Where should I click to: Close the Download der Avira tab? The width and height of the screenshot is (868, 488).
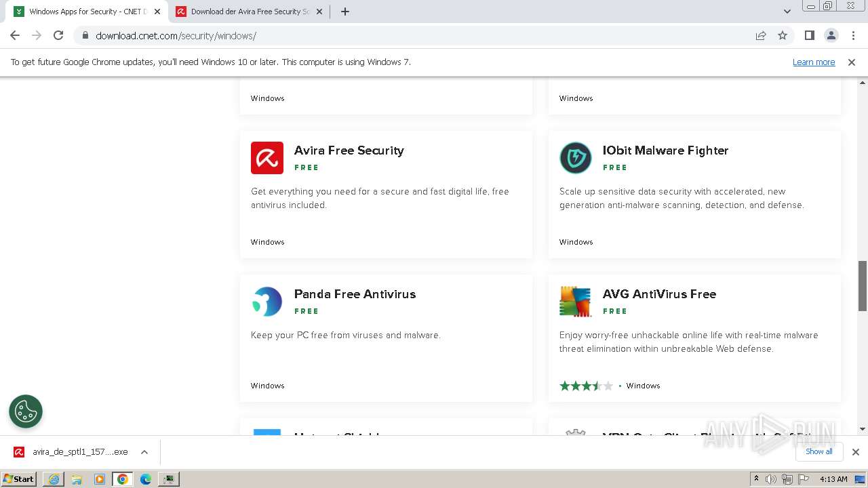coord(319,12)
